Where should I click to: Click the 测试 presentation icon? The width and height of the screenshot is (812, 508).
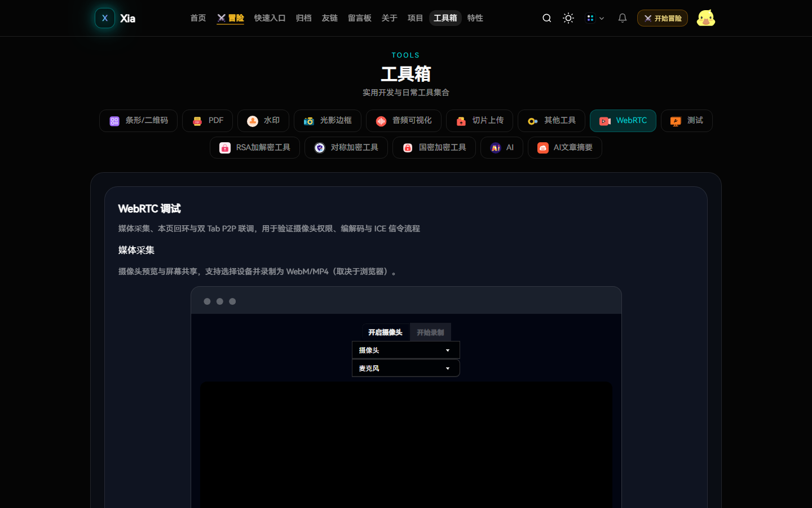click(x=676, y=121)
